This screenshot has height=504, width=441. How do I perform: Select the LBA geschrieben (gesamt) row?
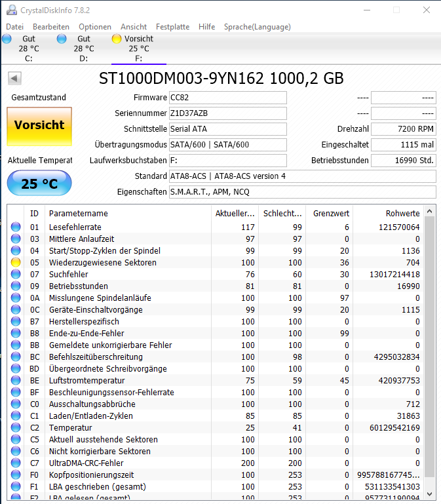pos(216,487)
